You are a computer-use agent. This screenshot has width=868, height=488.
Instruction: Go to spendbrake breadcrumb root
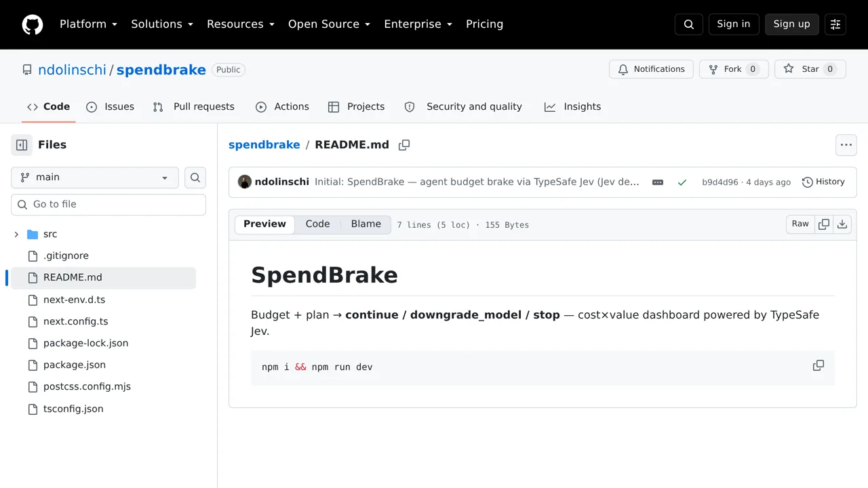point(264,145)
